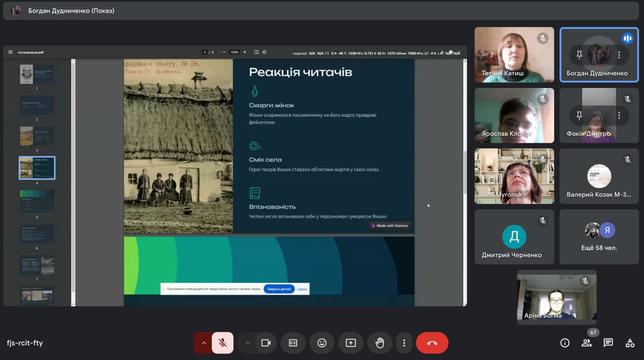Open the activities icon
This screenshot has height=360, width=644.
(x=630, y=343)
